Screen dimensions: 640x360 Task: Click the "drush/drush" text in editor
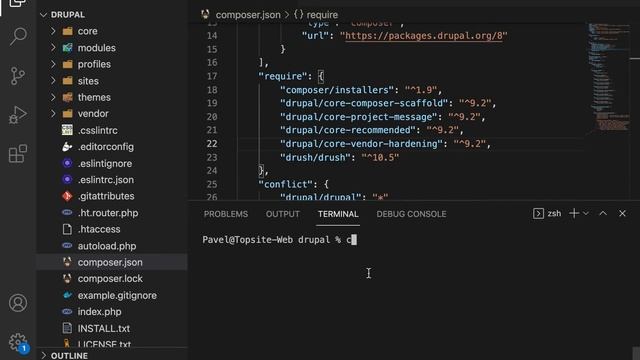point(315,157)
